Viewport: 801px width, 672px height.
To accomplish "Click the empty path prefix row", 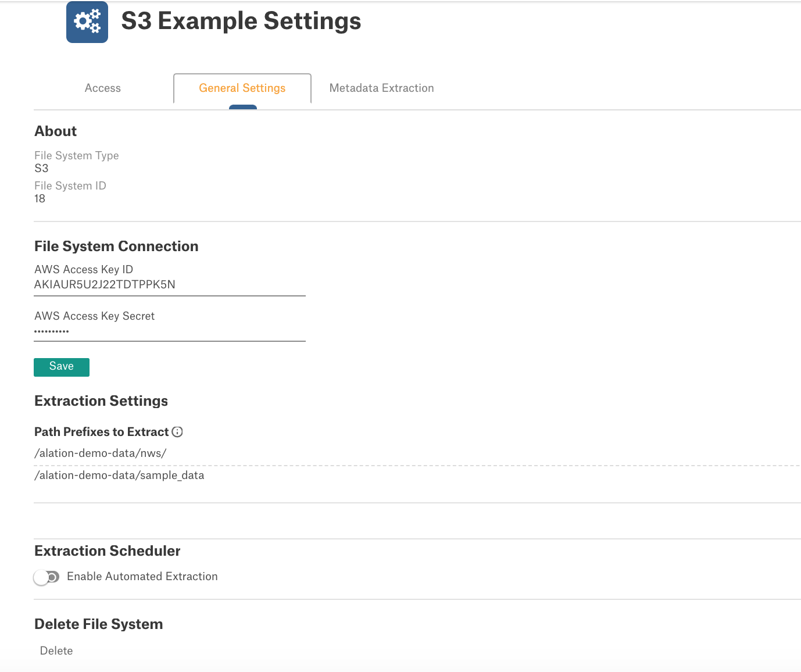I will coord(417,492).
